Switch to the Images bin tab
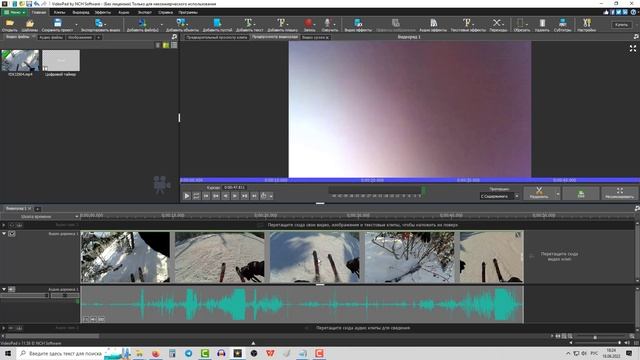Image resolution: width=640 pixels, height=360 pixels. pos(80,37)
